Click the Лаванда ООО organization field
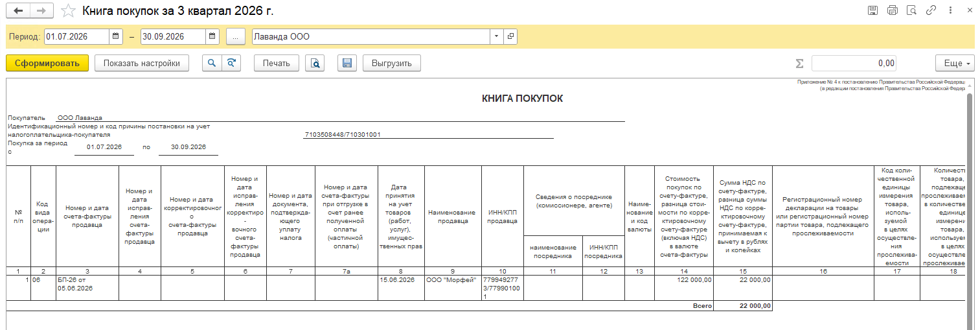980x330 pixels. click(x=371, y=37)
